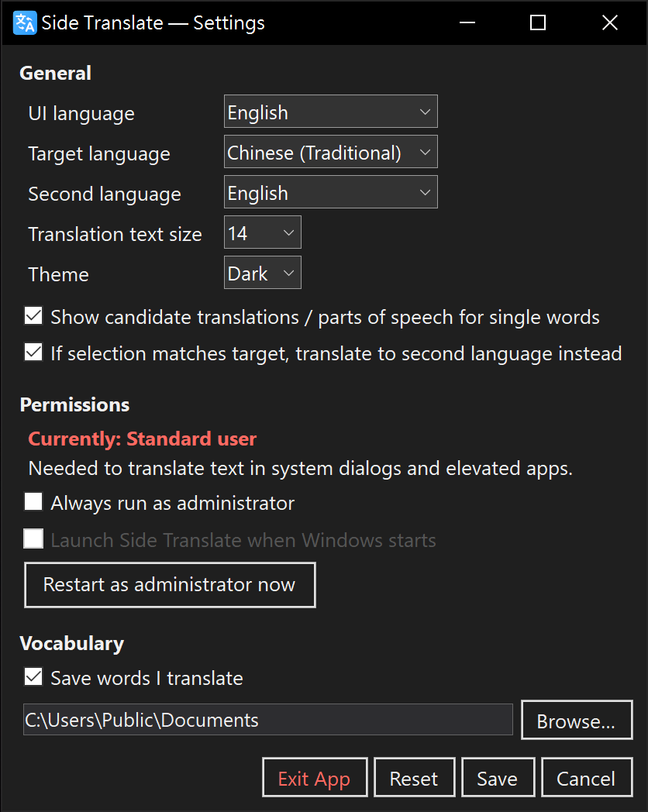This screenshot has height=812, width=648.
Task: Maximize the Settings window
Action: click(x=538, y=22)
